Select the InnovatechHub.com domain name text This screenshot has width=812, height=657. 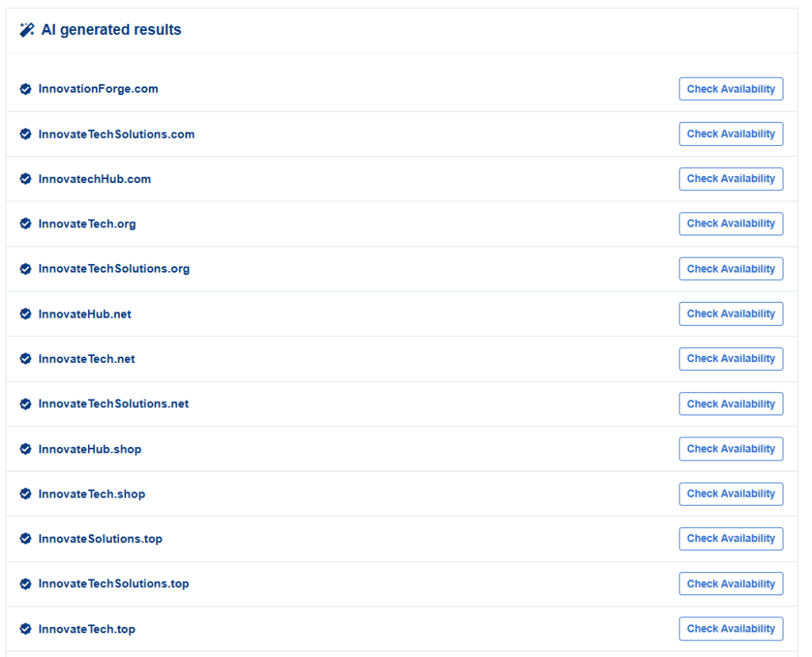coord(95,179)
